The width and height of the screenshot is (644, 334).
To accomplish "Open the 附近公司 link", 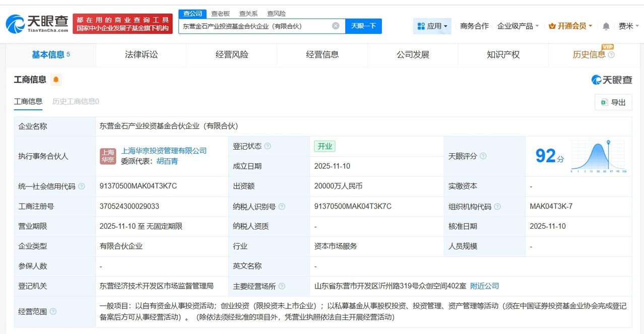I will pyautogui.click(x=484, y=286).
